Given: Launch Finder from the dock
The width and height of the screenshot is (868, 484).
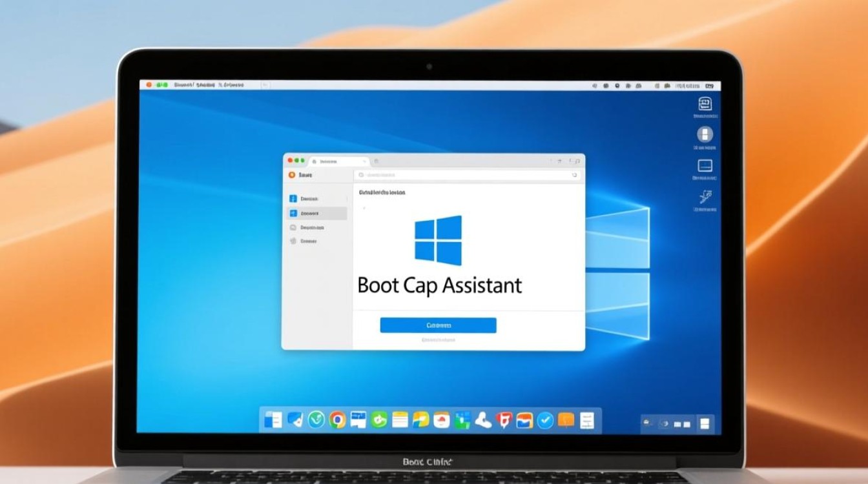Looking at the screenshot, I should click(x=274, y=419).
